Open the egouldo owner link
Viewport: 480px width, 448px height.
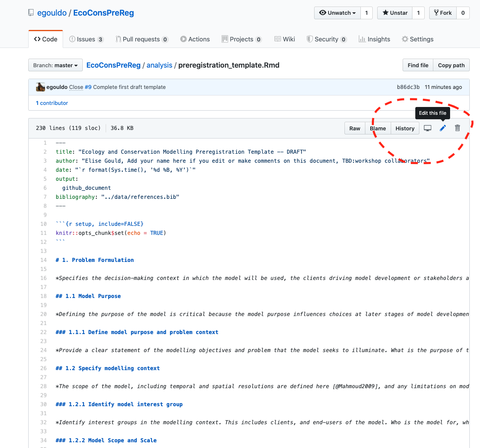point(52,13)
